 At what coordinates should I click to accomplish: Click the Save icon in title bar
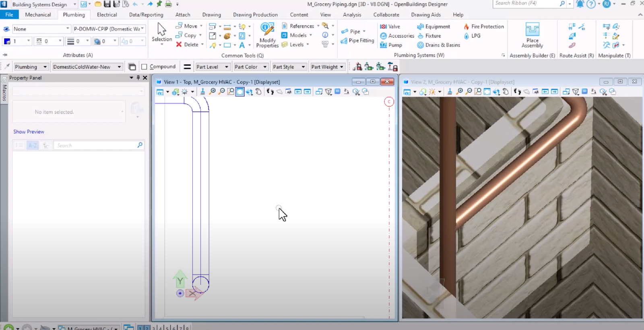[x=107, y=4]
